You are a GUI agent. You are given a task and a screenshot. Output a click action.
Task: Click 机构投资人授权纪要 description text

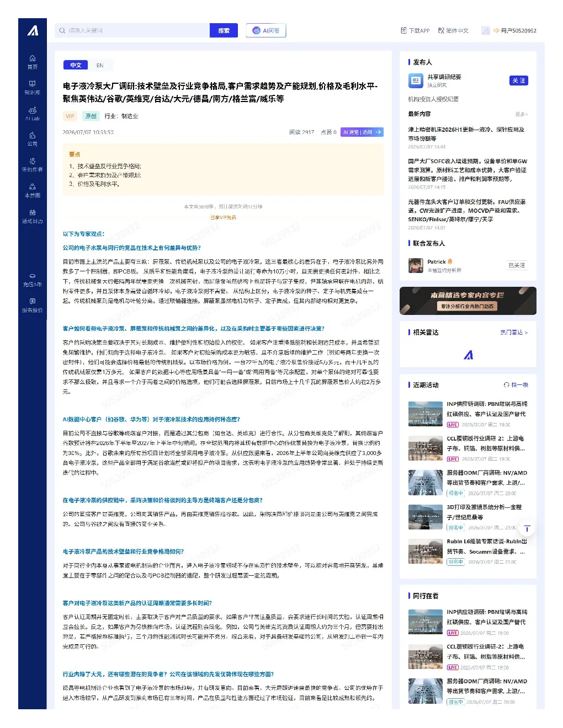433,99
